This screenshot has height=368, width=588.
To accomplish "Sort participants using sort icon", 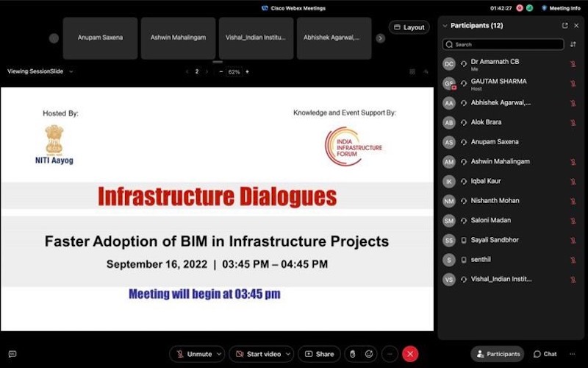I will coord(573,44).
